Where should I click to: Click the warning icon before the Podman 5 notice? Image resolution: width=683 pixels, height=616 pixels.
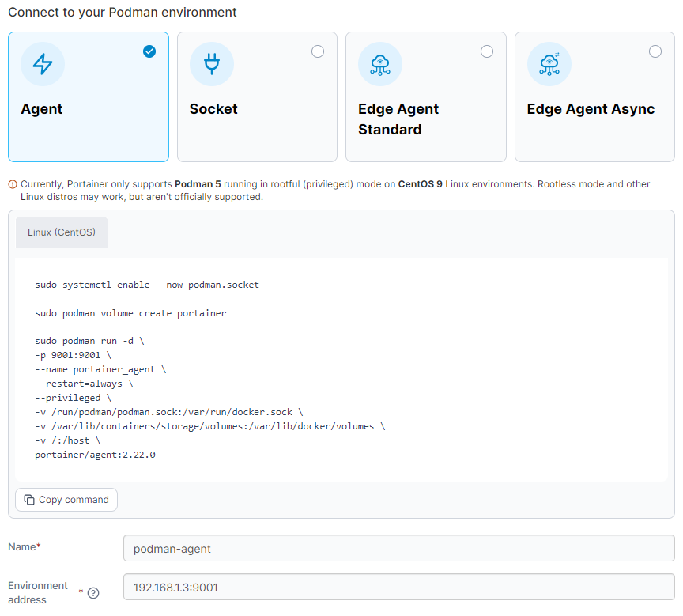tap(13, 184)
